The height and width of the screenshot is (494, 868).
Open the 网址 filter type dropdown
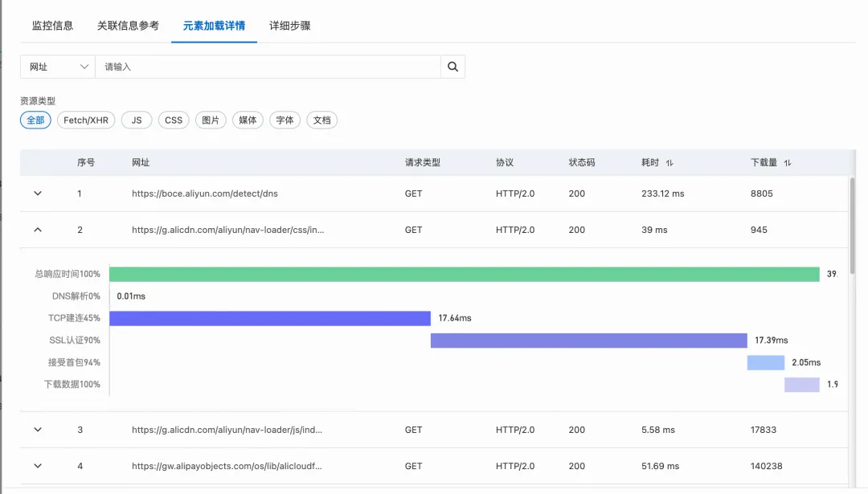pyautogui.click(x=58, y=67)
